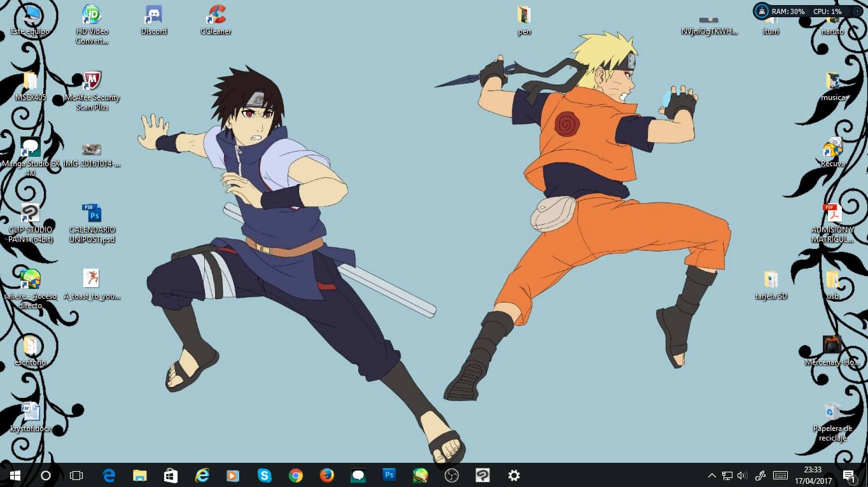Open Cortana search circle
This screenshot has width=868, height=487.
point(46,475)
